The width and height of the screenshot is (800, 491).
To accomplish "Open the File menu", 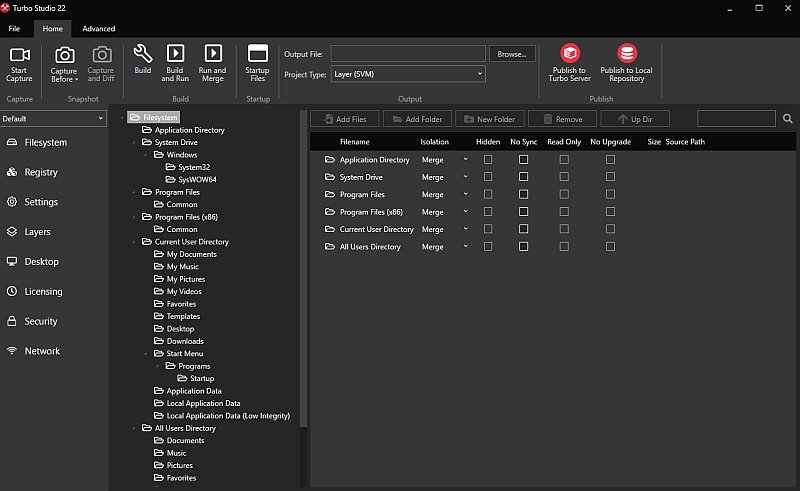I will [x=14, y=29].
